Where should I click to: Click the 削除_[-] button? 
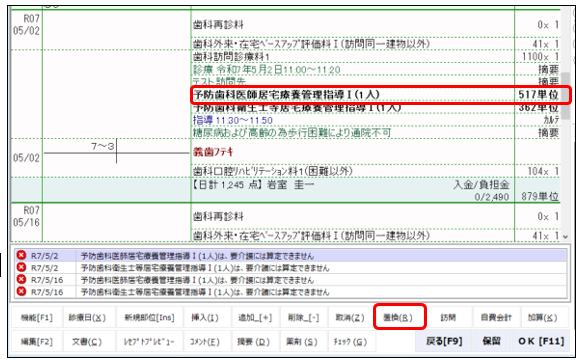click(303, 318)
